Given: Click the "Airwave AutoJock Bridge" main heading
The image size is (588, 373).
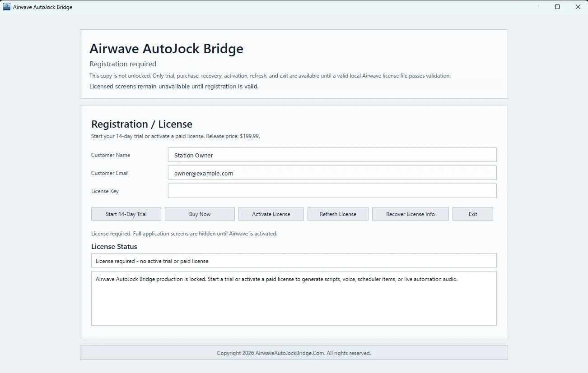Looking at the screenshot, I should pos(166,49).
